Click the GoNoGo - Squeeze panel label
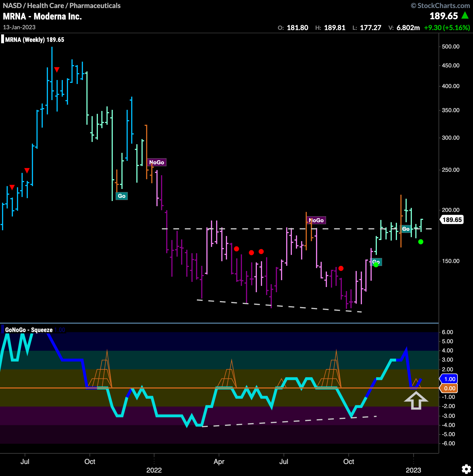This screenshot has height=476, width=473. coord(29,330)
